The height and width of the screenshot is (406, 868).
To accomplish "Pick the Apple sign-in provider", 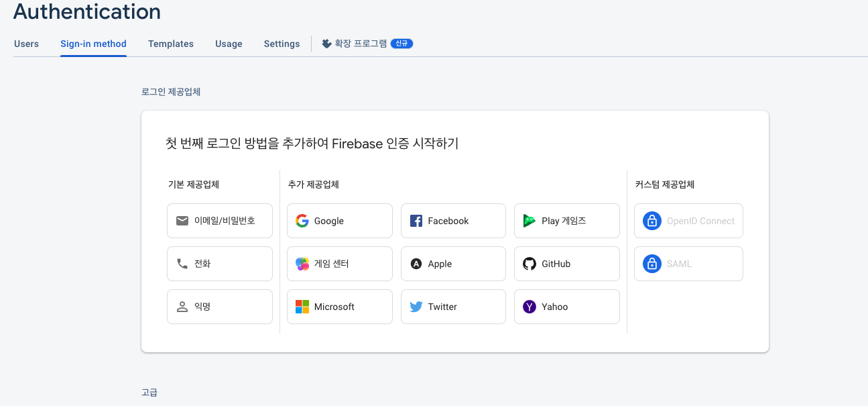I will pos(453,264).
